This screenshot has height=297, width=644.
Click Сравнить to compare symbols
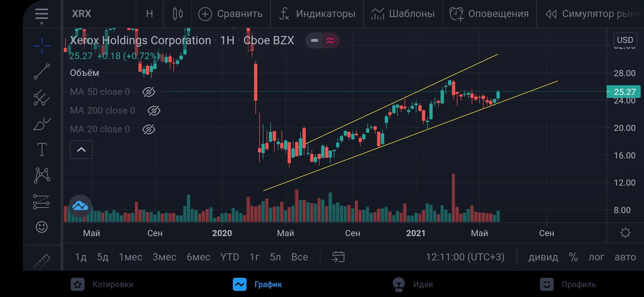[x=230, y=14]
